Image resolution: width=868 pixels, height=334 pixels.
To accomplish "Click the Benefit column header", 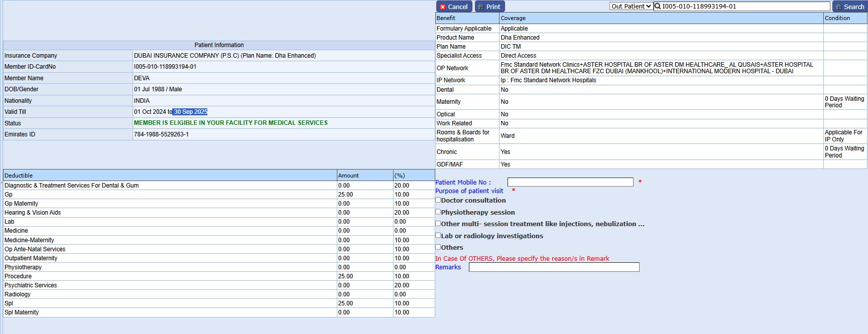I will point(446,18).
